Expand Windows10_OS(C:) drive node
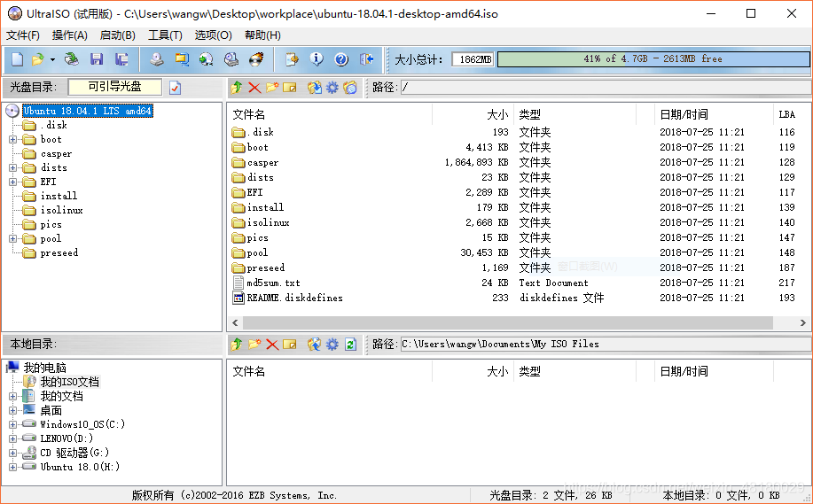The width and height of the screenshot is (813, 504). [x=13, y=425]
